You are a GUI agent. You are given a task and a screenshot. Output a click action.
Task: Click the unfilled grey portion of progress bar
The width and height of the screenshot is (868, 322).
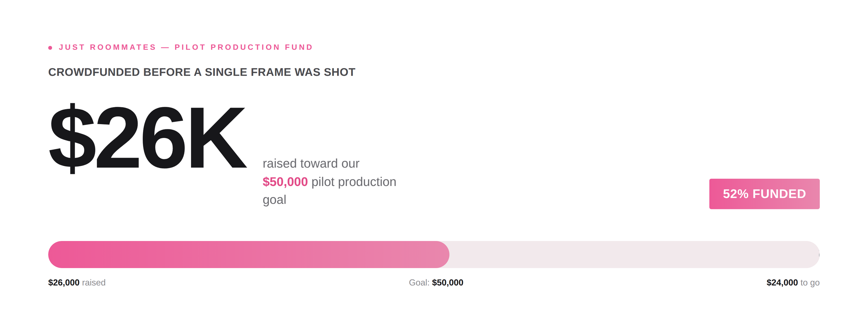click(634, 255)
